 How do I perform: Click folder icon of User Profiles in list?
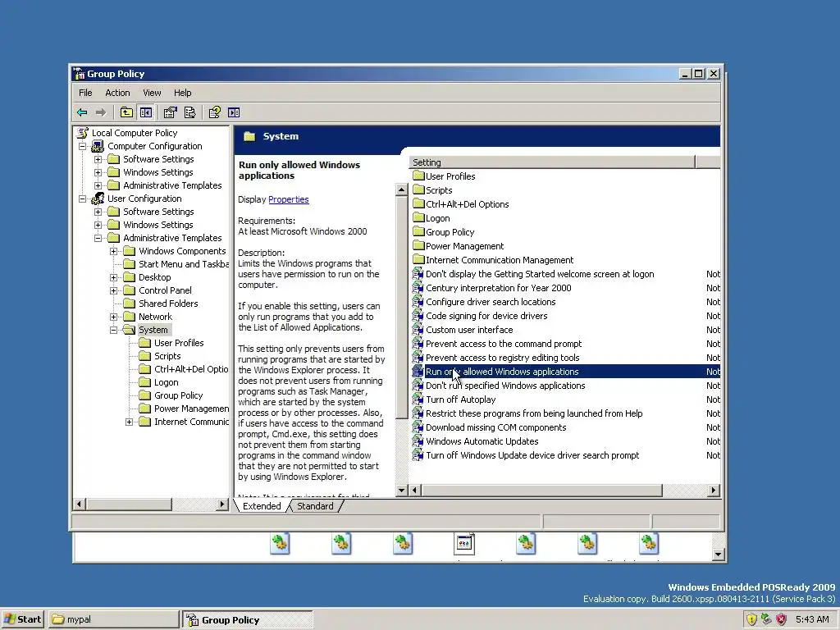[x=418, y=176]
